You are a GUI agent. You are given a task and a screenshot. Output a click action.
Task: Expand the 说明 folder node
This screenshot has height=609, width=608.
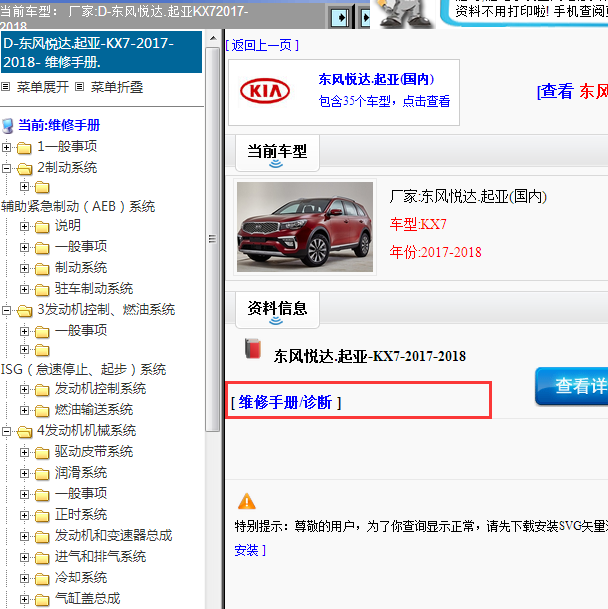[24, 226]
